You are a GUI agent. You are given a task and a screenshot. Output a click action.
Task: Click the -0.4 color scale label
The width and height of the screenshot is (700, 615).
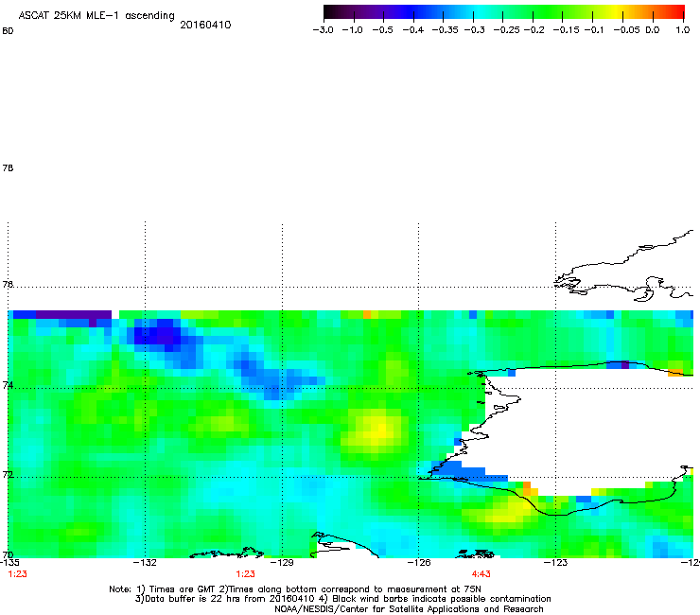(413, 30)
